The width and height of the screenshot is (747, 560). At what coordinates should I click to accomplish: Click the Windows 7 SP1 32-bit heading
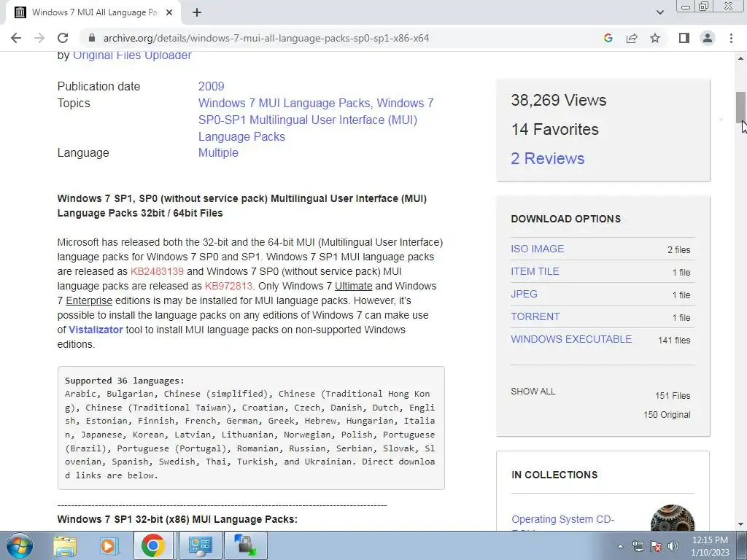[177, 519]
